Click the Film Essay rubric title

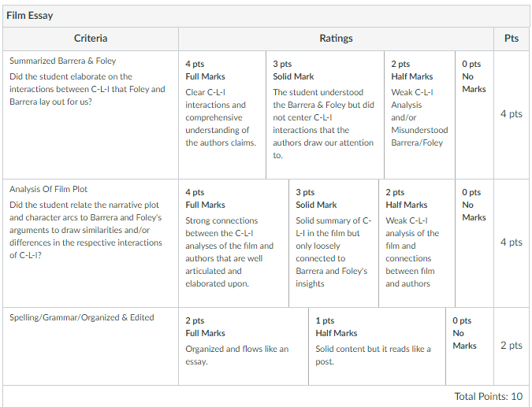point(30,16)
